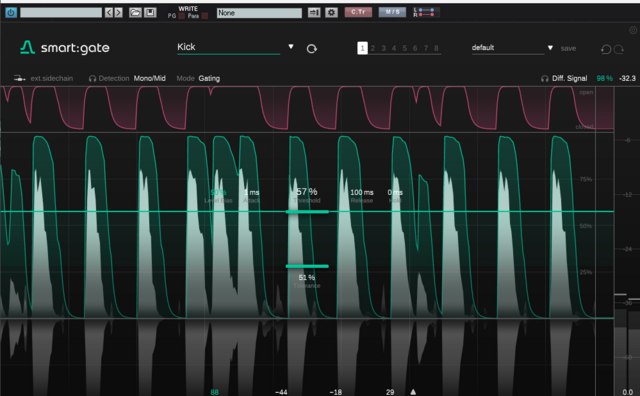Image resolution: width=640 pixels, height=396 pixels.
Task: Enable the Para write checkbox
Action: [x=204, y=16]
